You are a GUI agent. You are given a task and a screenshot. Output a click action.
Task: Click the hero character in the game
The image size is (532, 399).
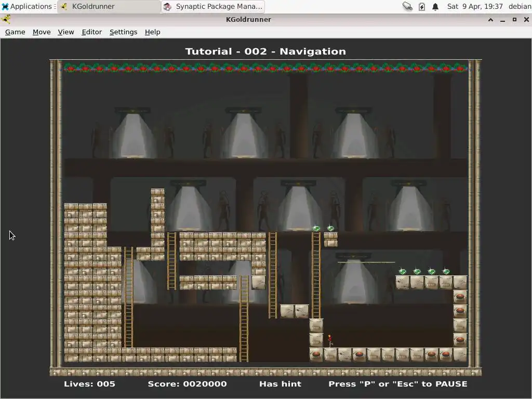point(330,341)
